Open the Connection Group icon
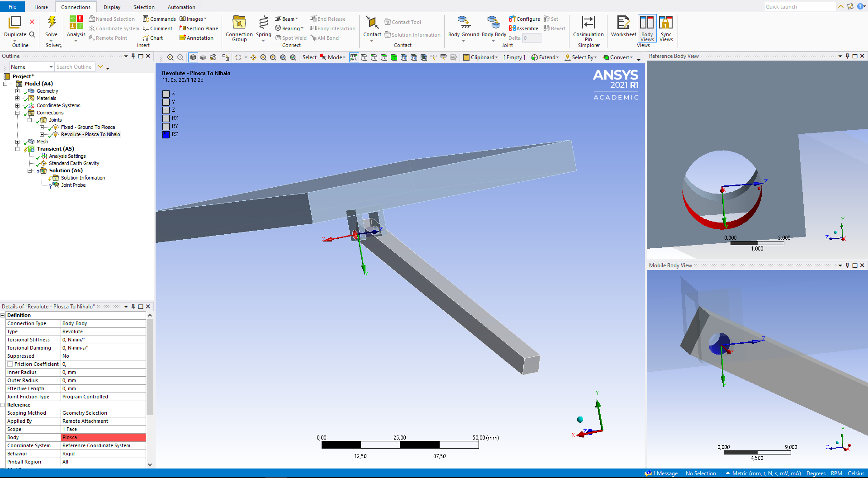This screenshot has width=868, height=478. click(239, 23)
